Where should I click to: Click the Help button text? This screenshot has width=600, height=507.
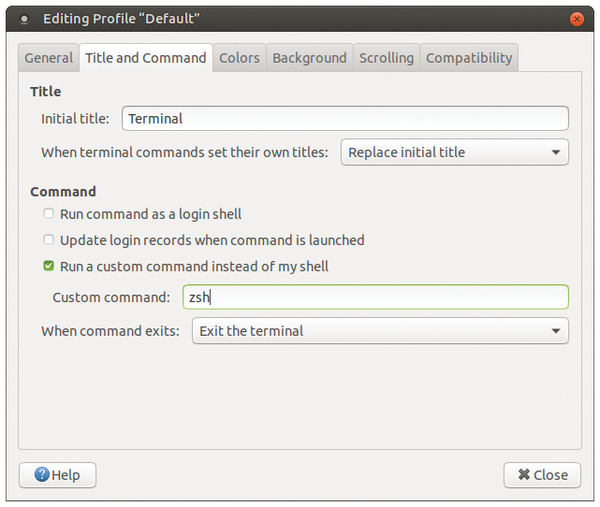point(66,475)
